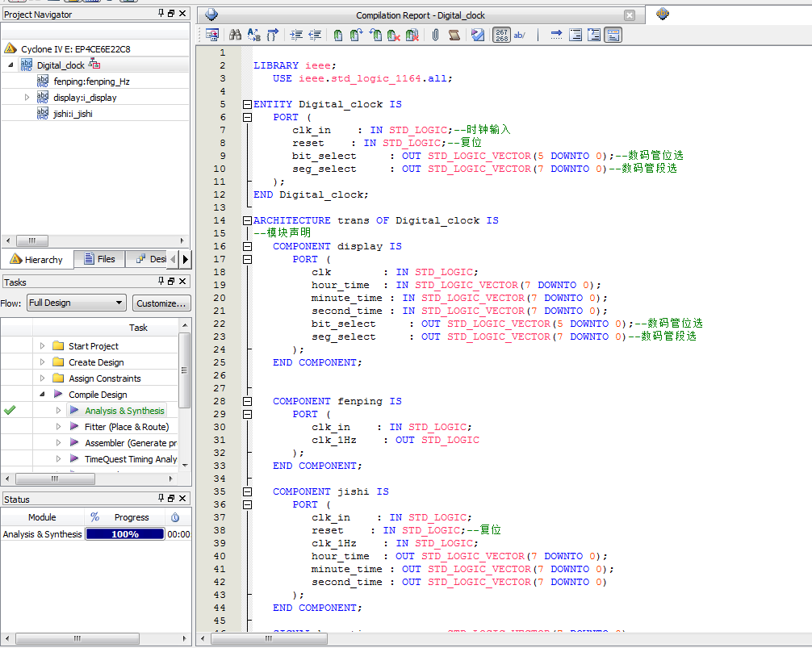Open the Replace text tool

pos(253,35)
